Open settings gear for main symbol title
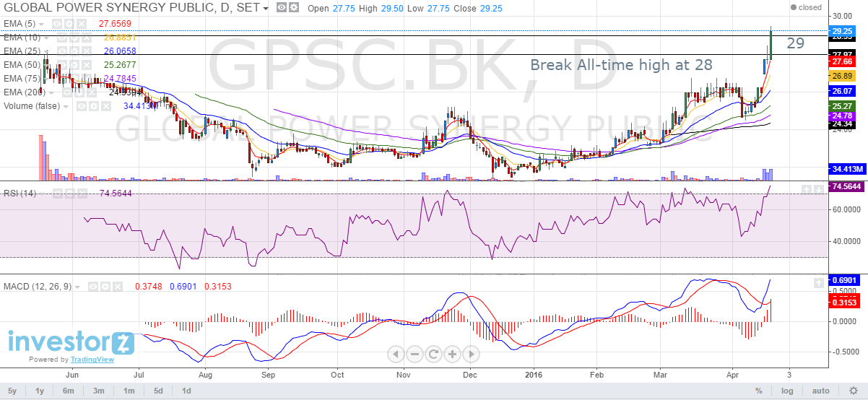 click(294, 7)
